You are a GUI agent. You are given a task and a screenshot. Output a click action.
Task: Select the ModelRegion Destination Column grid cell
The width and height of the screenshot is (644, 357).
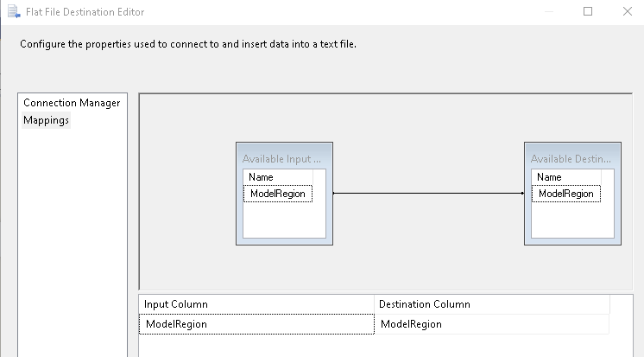492,324
